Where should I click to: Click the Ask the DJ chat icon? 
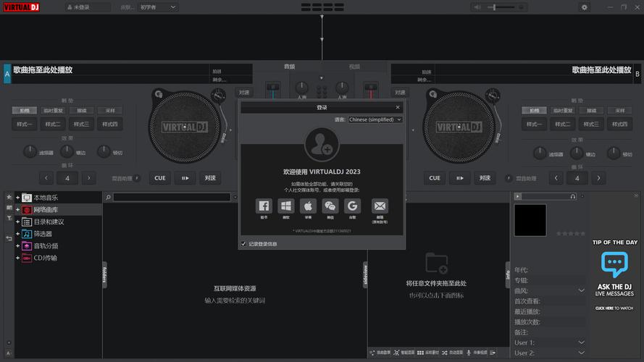coord(614,264)
